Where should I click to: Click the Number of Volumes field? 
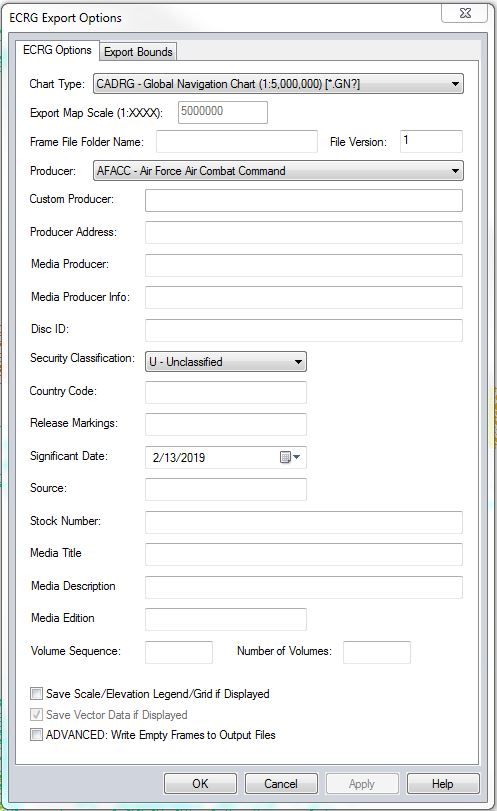[x=377, y=652]
